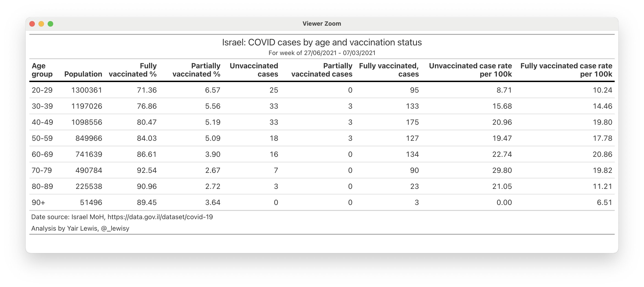Click the Population column header

click(x=83, y=74)
